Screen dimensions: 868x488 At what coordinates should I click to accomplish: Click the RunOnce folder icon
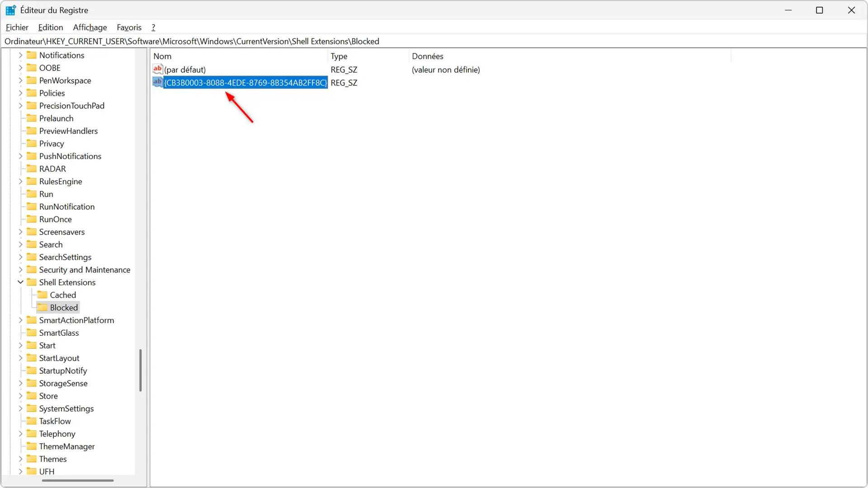pyautogui.click(x=32, y=219)
